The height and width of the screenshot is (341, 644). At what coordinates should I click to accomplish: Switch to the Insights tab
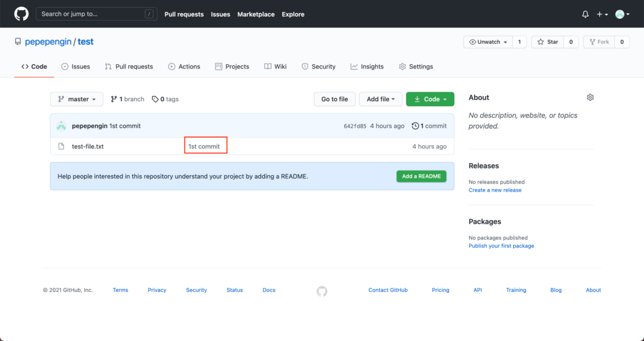pyautogui.click(x=367, y=67)
